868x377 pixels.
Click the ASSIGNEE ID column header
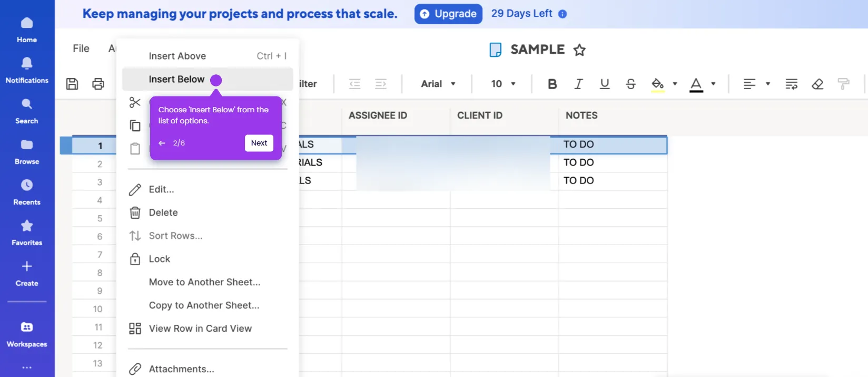click(378, 115)
